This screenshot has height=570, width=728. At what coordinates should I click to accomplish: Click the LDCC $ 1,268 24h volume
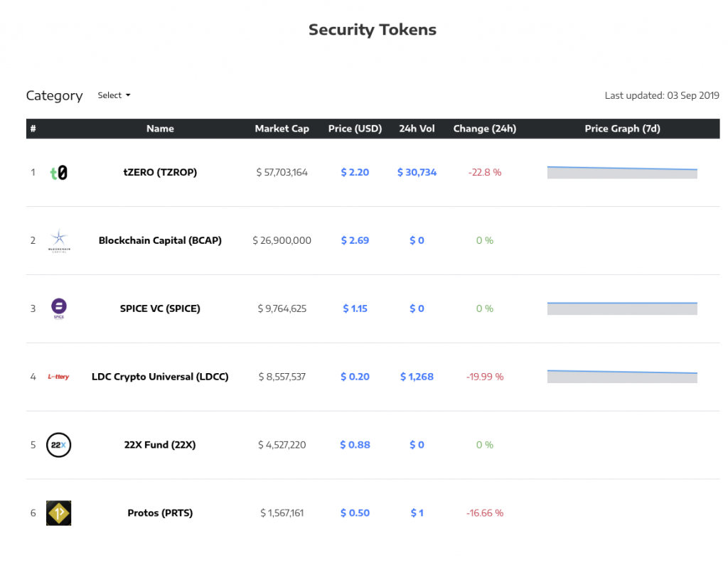point(417,377)
